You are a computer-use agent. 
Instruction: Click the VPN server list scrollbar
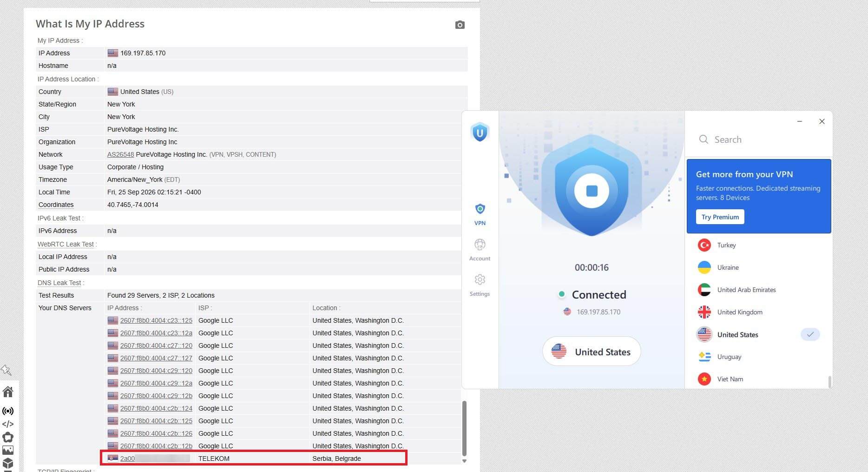click(830, 381)
